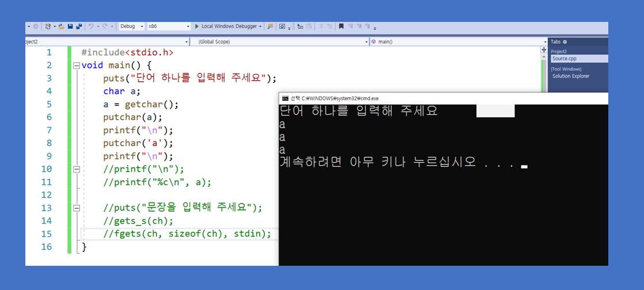
Task: Click the comment selection toolbar icon
Action: coord(330,27)
